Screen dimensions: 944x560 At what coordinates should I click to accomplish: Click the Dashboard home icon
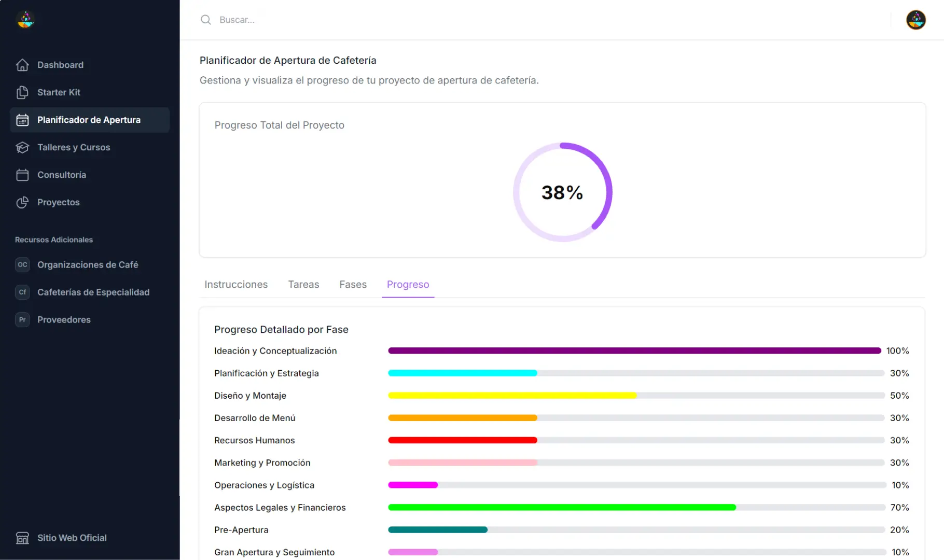pos(22,65)
